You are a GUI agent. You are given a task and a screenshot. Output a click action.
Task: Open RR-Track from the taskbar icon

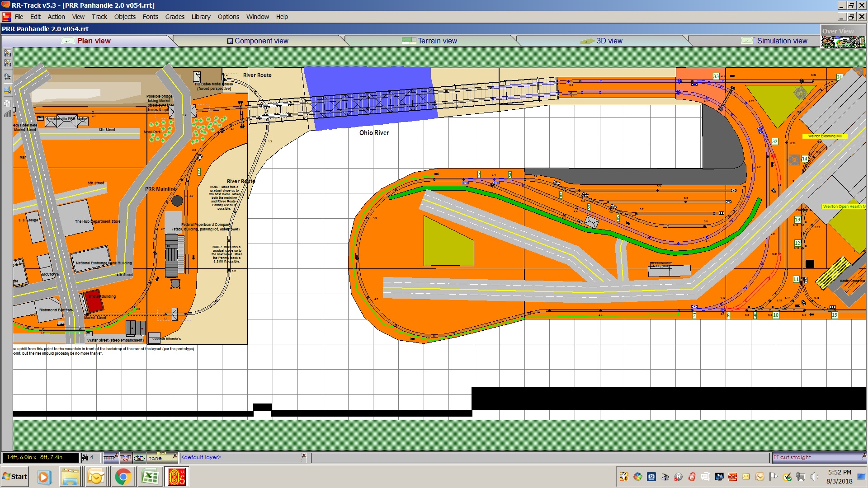click(x=177, y=477)
